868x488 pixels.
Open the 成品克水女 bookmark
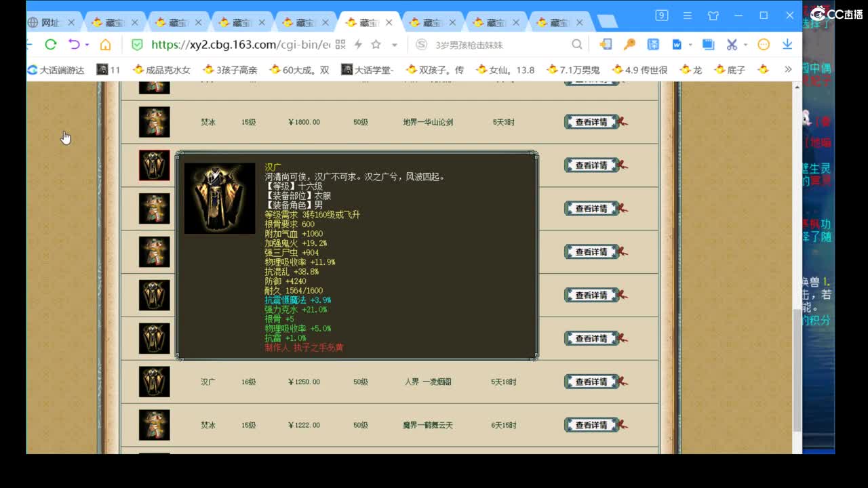(x=162, y=69)
